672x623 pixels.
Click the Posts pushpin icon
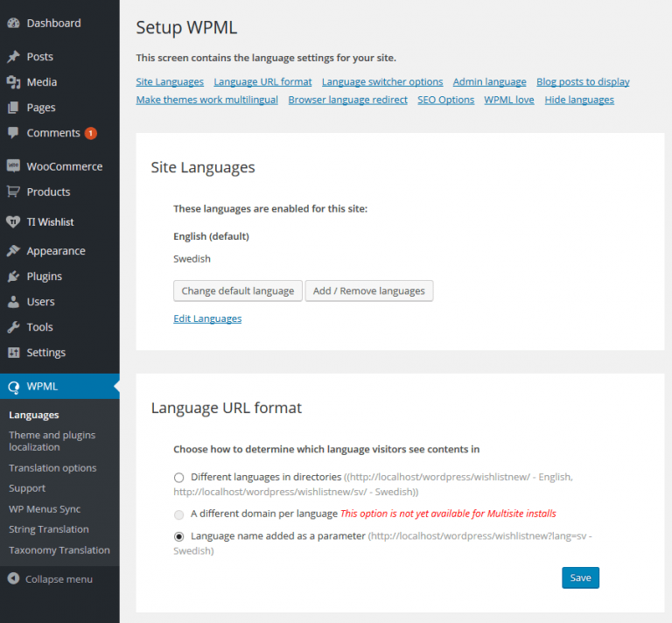pyautogui.click(x=13, y=57)
